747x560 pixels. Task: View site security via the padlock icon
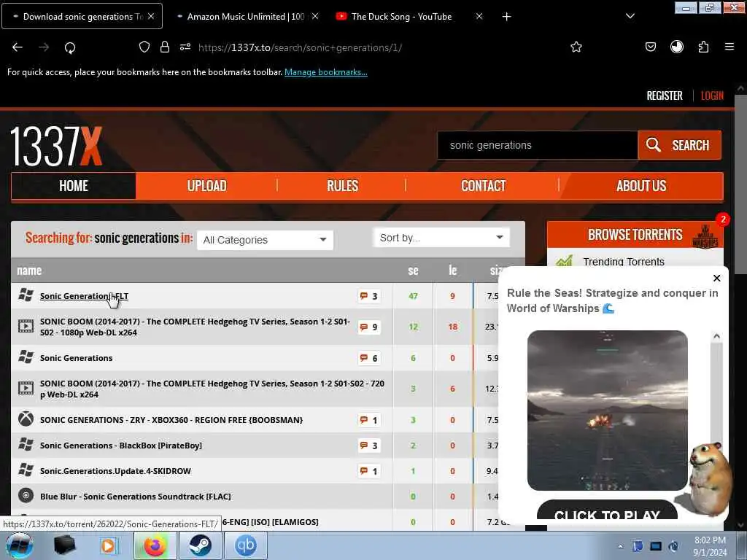(165, 47)
